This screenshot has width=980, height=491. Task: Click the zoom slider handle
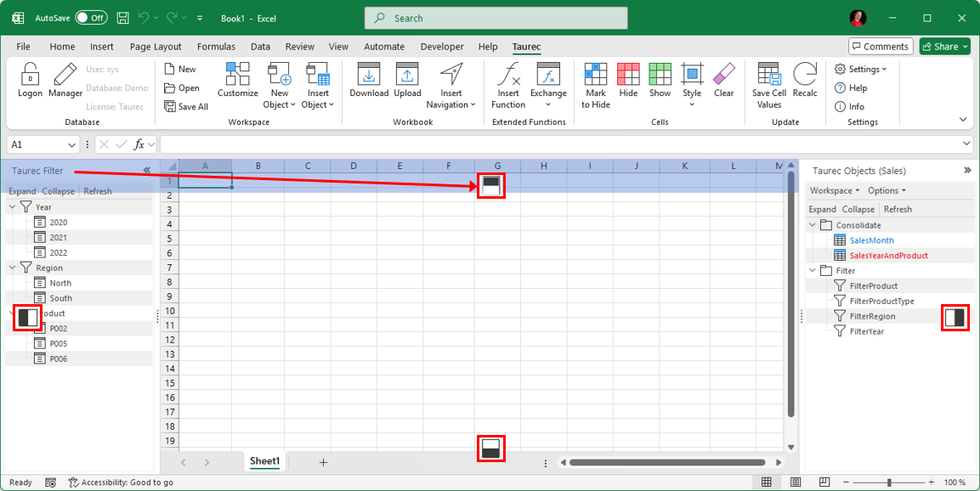tap(889, 483)
